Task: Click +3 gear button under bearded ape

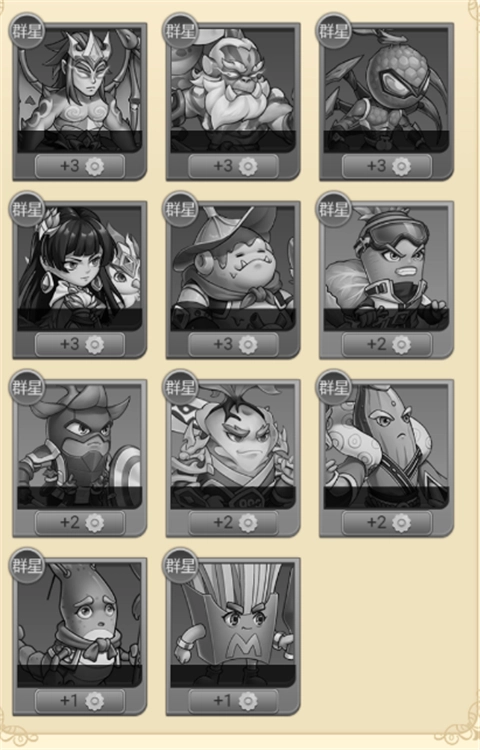Action: tap(233, 166)
